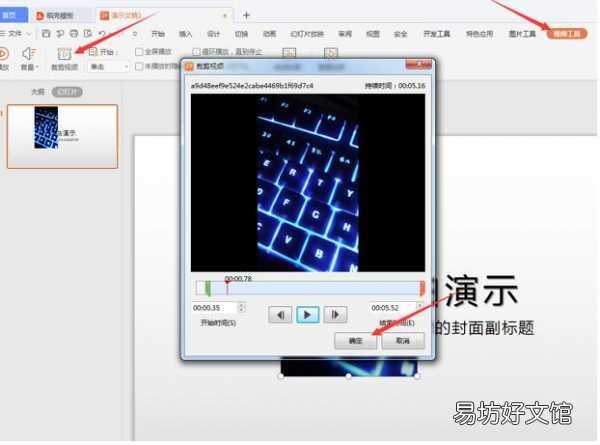Adjust the end time spinner arrows
Viewport: 600px width, 445px height.
click(x=419, y=307)
